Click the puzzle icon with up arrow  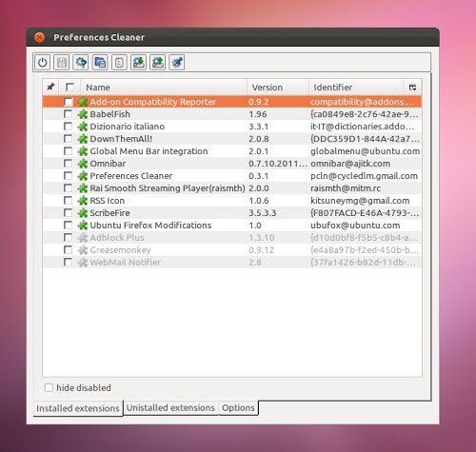(x=158, y=63)
